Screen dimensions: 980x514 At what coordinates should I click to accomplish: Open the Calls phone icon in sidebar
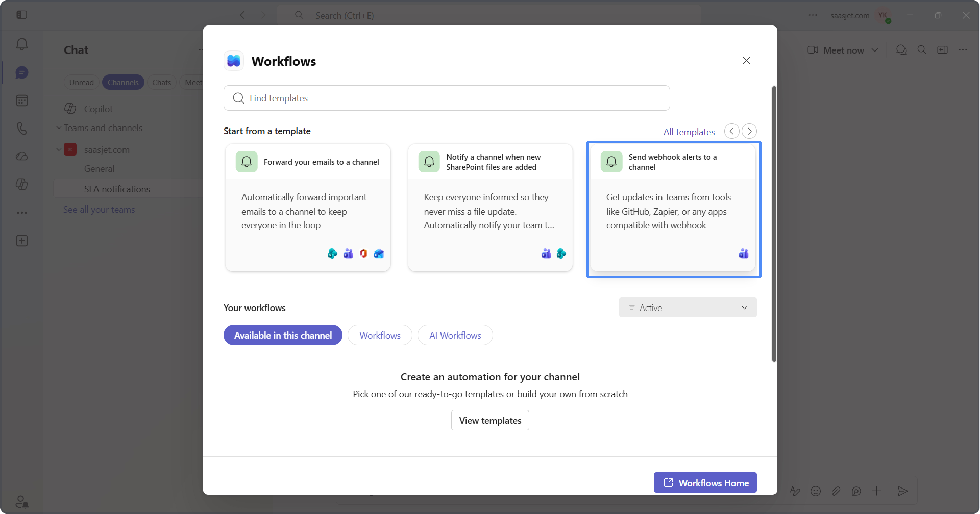[22, 128]
